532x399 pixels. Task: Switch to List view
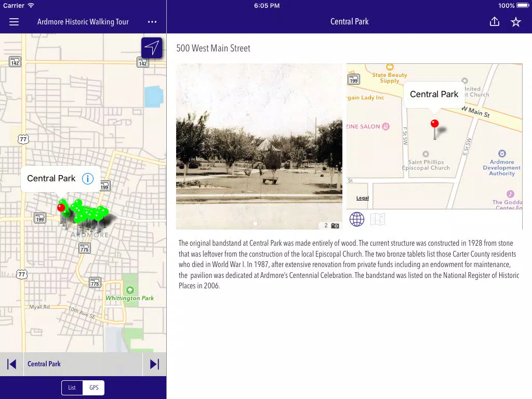(72, 388)
